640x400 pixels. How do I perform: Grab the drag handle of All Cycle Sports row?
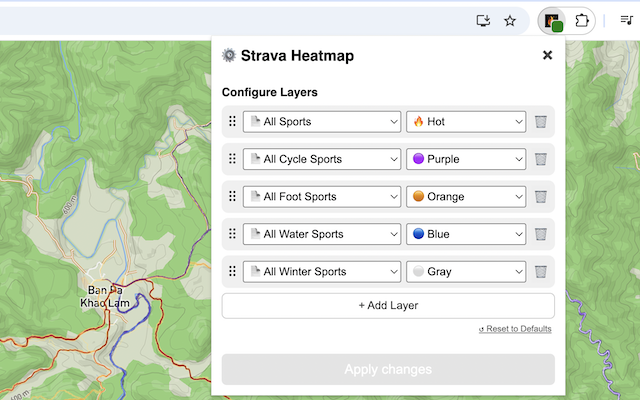coord(232,159)
